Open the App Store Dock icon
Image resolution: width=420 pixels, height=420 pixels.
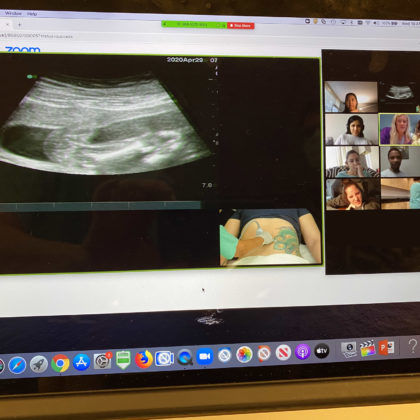coord(81,362)
